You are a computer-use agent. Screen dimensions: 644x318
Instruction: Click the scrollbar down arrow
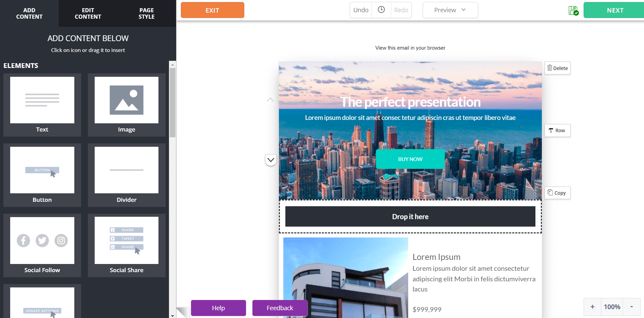pos(172,316)
